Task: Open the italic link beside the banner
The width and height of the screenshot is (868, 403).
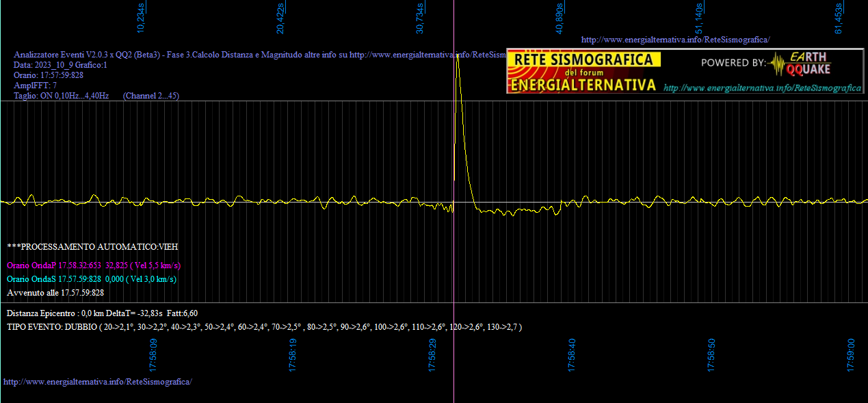Action: (762, 88)
